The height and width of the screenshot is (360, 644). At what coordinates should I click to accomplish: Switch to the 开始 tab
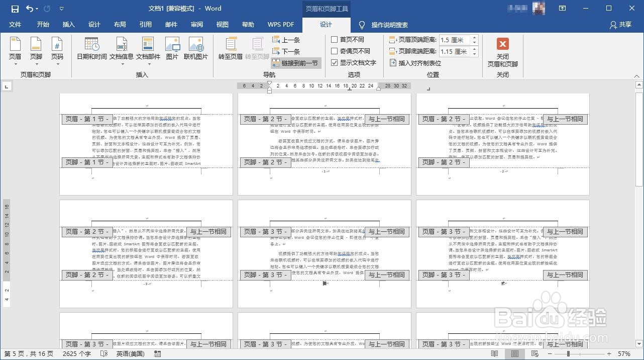pyautogui.click(x=43, y=25)
